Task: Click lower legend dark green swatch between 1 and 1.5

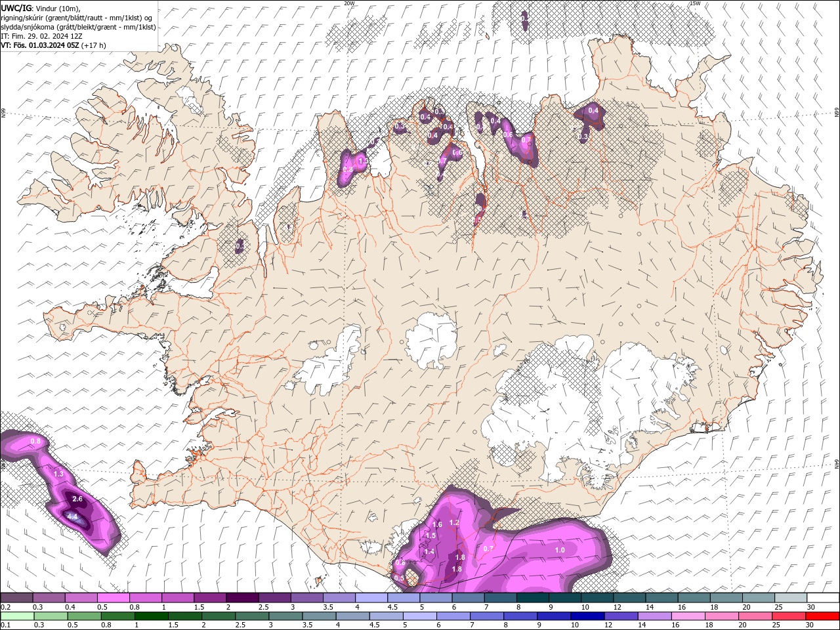Action: [x=151, y=616]
